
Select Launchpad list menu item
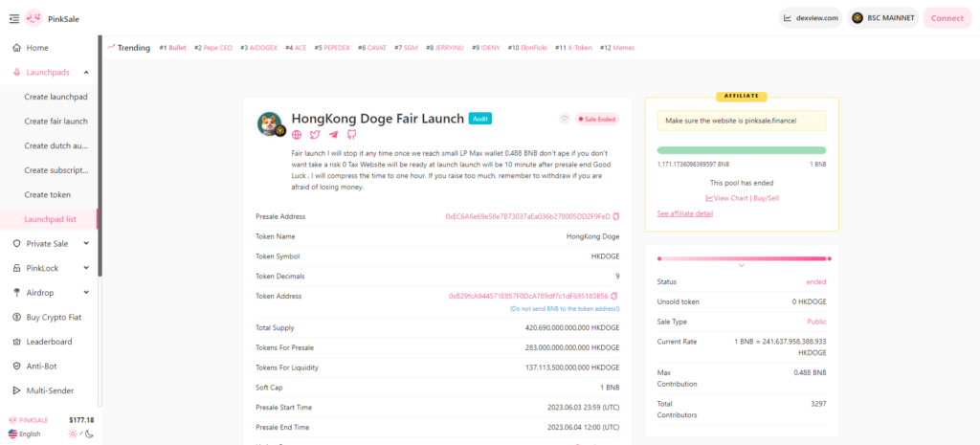pyautogui.click(x=49, y=219)
